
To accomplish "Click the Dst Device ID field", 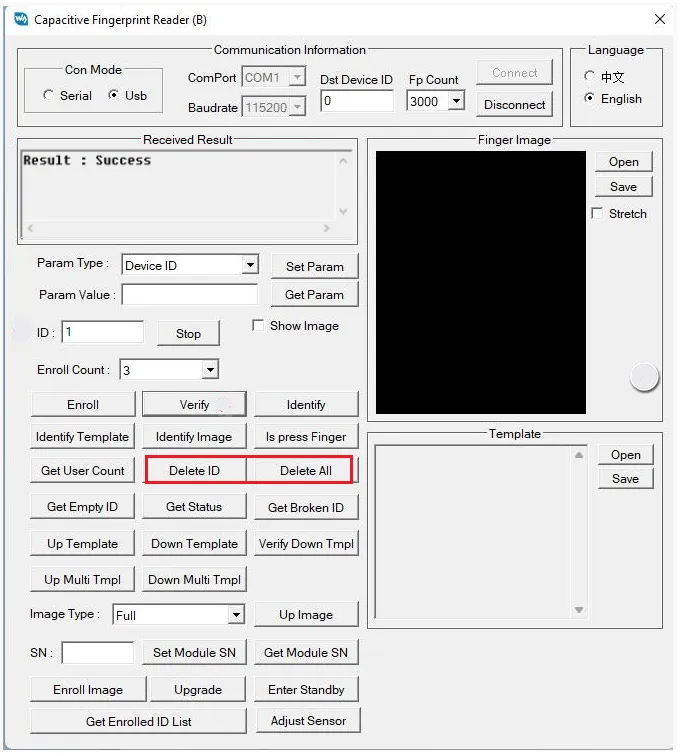I will point(357,101).
